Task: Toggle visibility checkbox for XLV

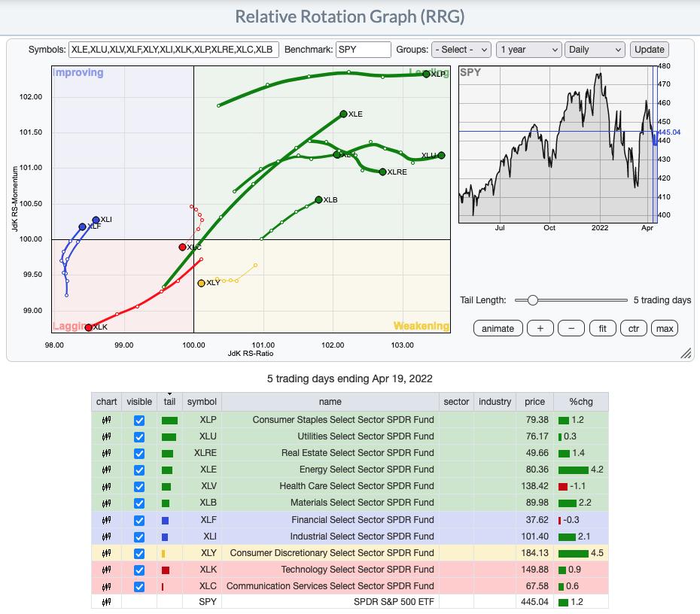Action: pyautogui.click(x=139, y=487)
